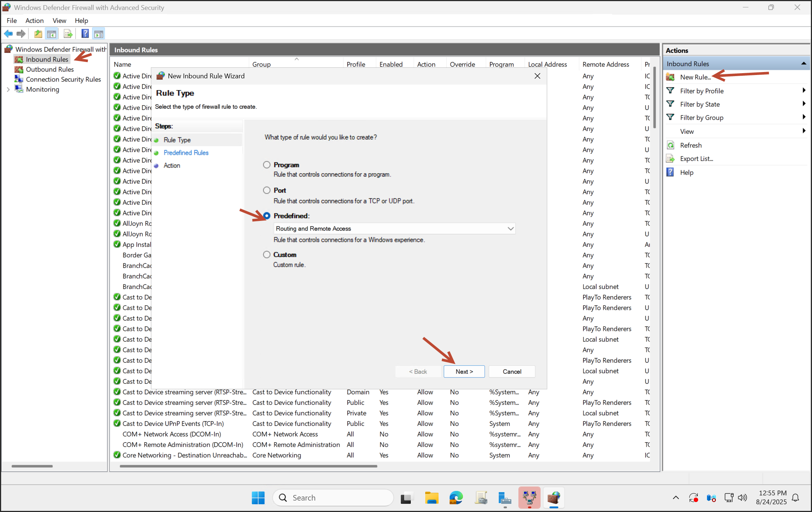Click the Refresh action icon
This screenshot has height=512, width=812.
click(670, 145)
